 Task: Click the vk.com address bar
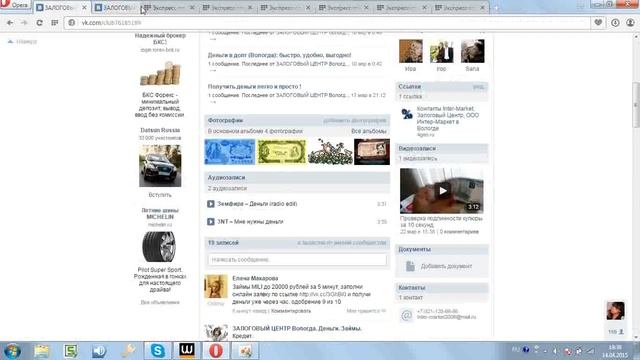pos(327,23)
